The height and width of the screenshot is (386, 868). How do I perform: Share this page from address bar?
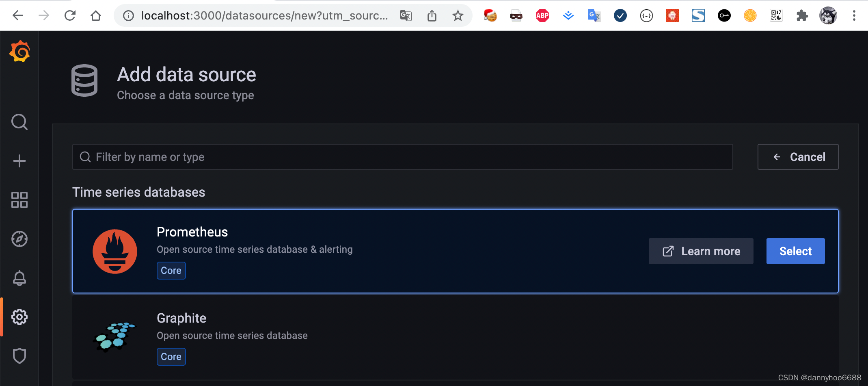tap(432, 15)
